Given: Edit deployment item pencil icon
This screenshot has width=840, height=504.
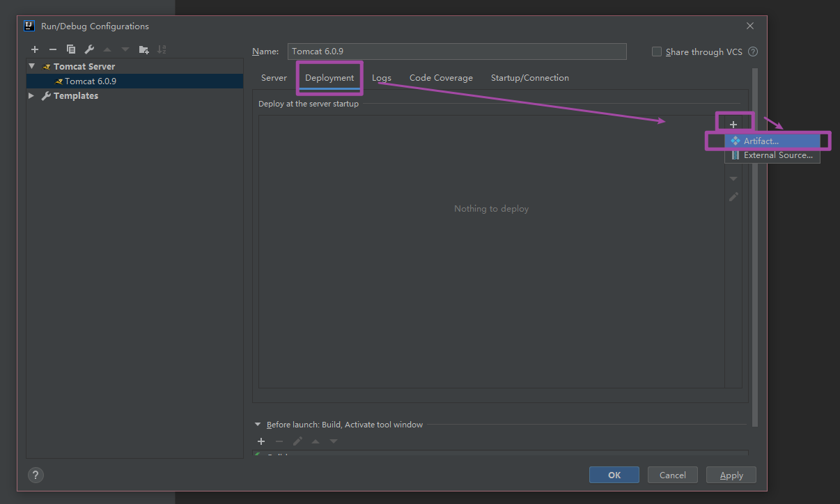Looking at the screenshot, I should [x=733, y=197].
